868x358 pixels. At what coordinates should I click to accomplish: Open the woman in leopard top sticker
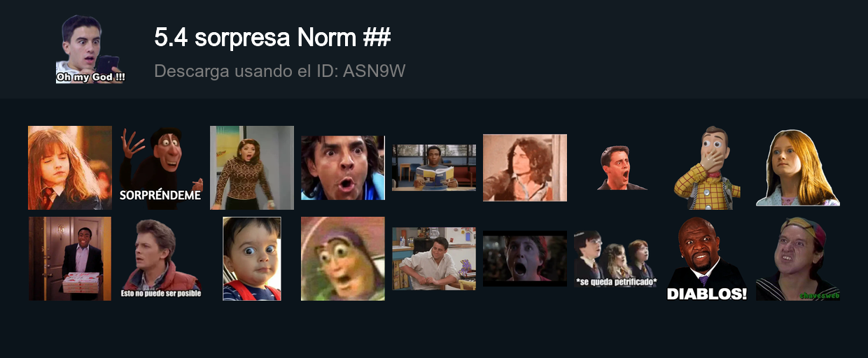pos(252,168)
